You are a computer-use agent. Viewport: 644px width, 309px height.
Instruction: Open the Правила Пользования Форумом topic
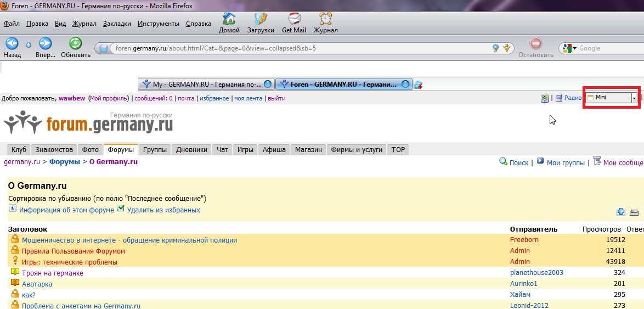pos(74,251)
